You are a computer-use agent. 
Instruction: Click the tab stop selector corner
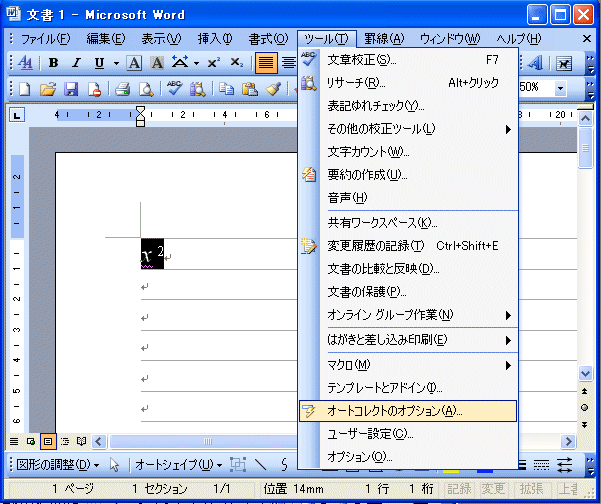click(17, 115)
